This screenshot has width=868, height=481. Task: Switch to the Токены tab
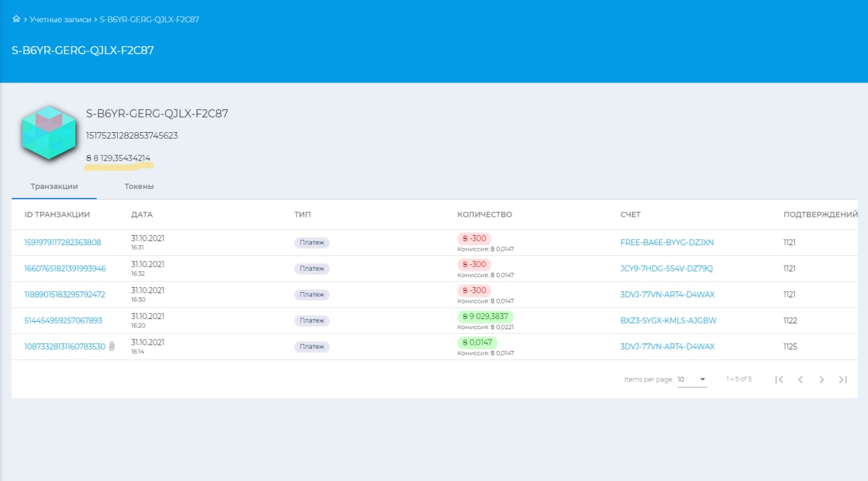tap(139, 186)
